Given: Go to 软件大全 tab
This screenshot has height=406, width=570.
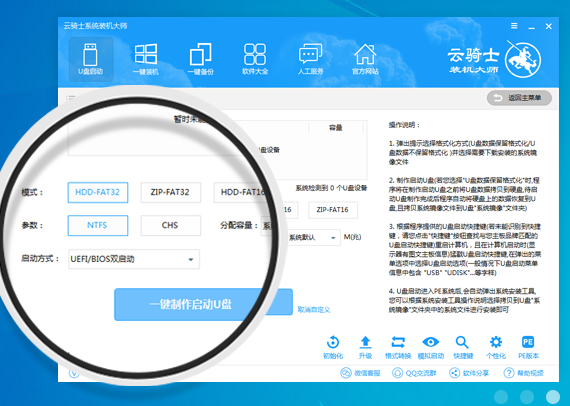Looking at the screenshot, I should 255,59.
